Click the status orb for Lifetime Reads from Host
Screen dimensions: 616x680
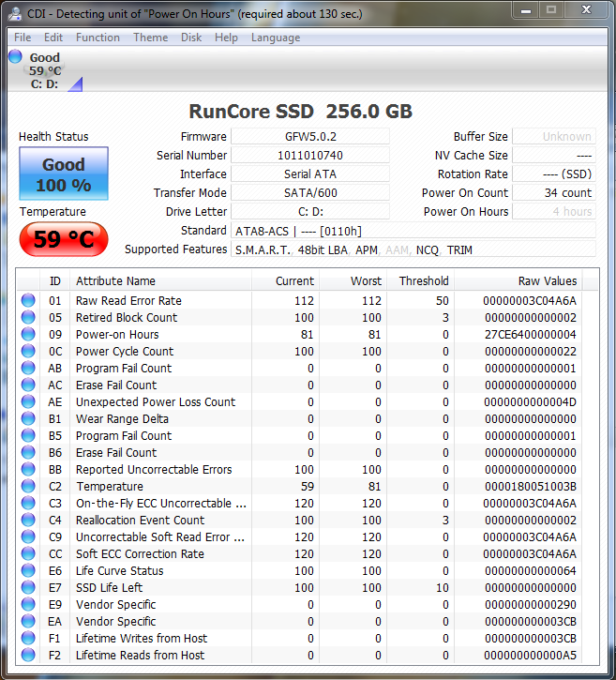(28, 656)
